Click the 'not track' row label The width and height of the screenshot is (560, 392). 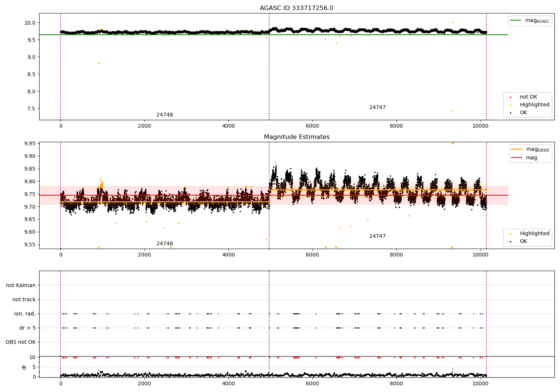24,299
